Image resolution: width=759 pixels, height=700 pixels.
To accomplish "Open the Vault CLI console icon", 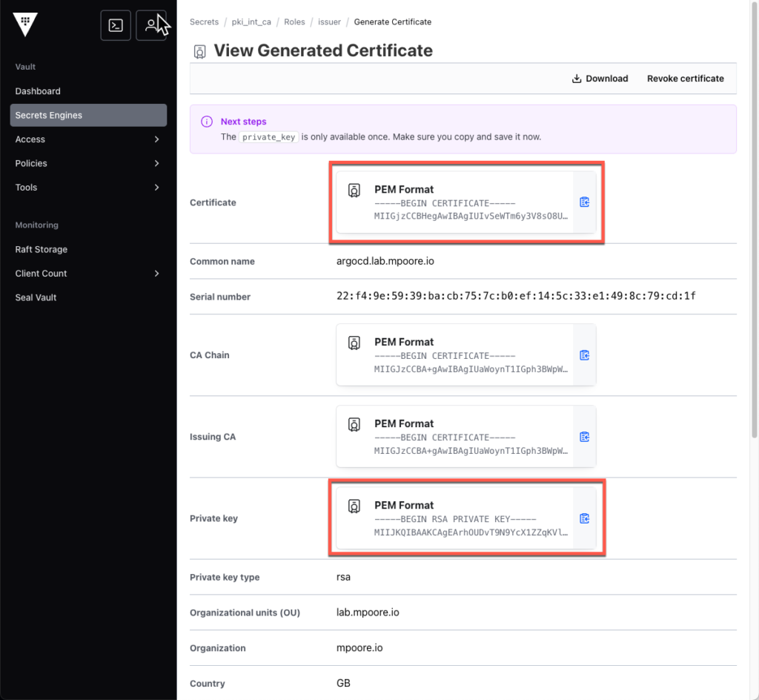I will click(115, 24).
